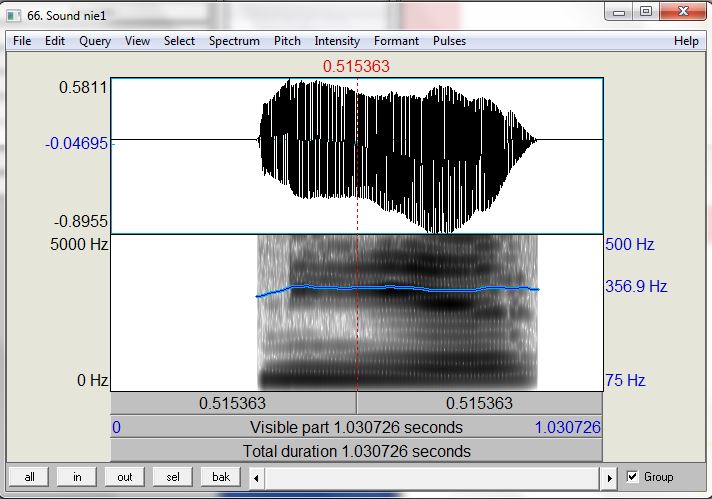The width and height of the screenshot is (712, 499).
Task: Click the window start time 0
Action: (x=117, y=427)
